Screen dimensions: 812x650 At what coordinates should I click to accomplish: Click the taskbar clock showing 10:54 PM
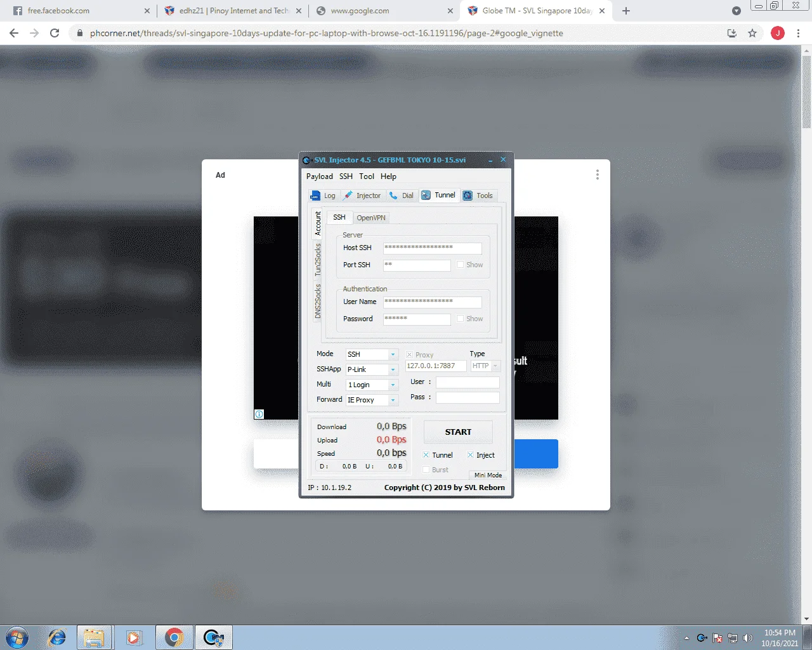pos(780,638)
